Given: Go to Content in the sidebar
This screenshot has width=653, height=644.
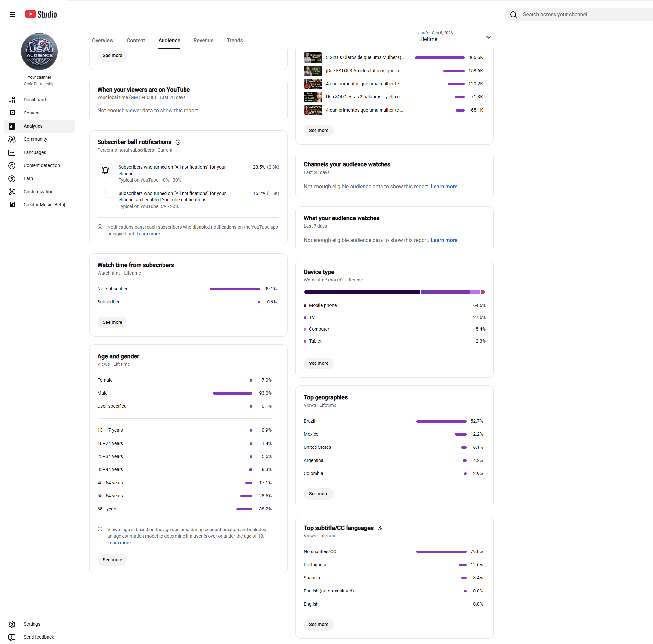Looking at the screenshot, I should pyautogui.click(x=39, y=113).
